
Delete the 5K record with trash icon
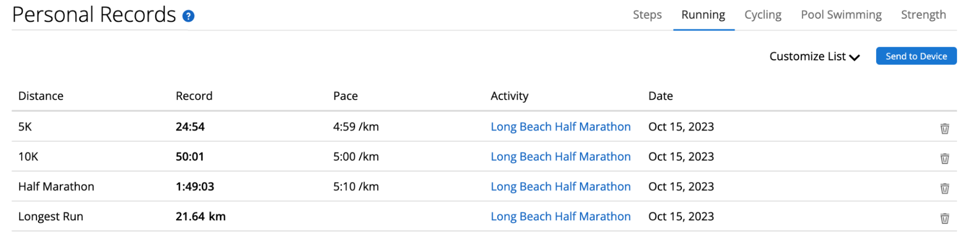click(x=945, y=129)
